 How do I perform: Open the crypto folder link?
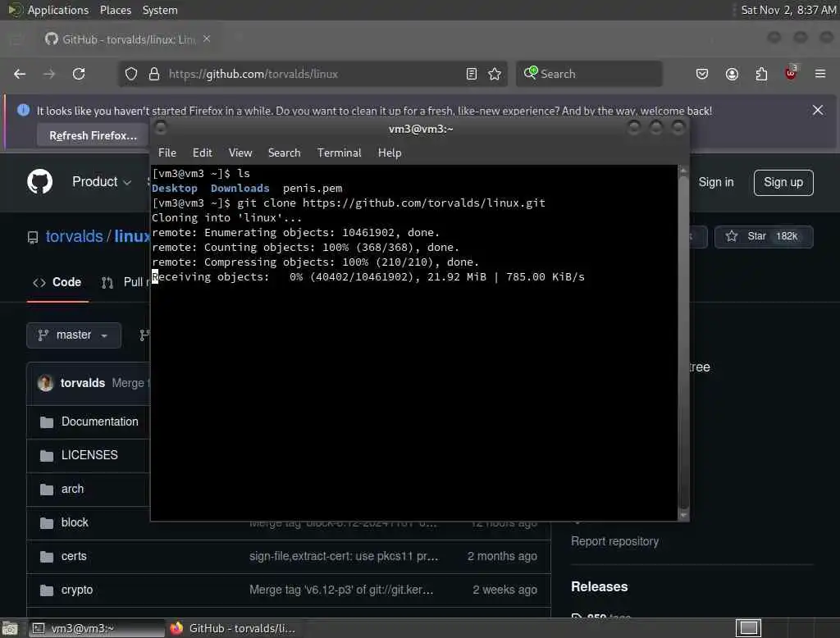pos(76,590)
